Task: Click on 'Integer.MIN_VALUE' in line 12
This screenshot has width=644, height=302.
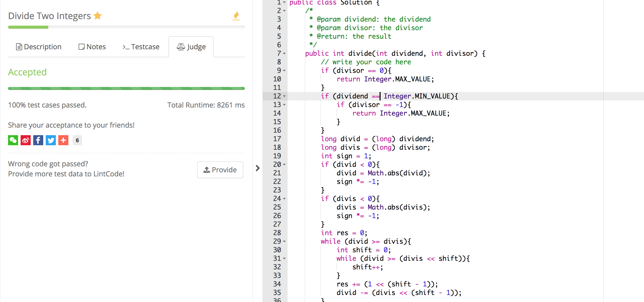Action: (x=417, y=96)
